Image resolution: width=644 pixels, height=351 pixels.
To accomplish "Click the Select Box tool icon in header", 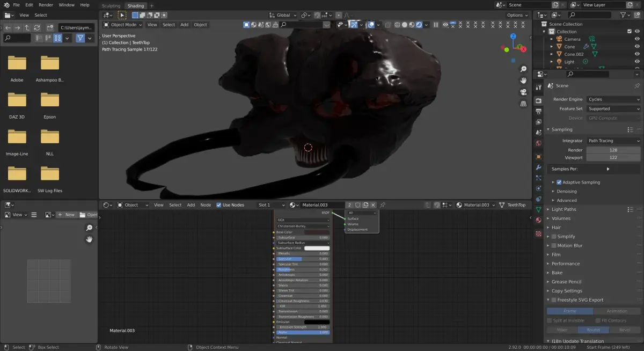I will tap(122, 16).
